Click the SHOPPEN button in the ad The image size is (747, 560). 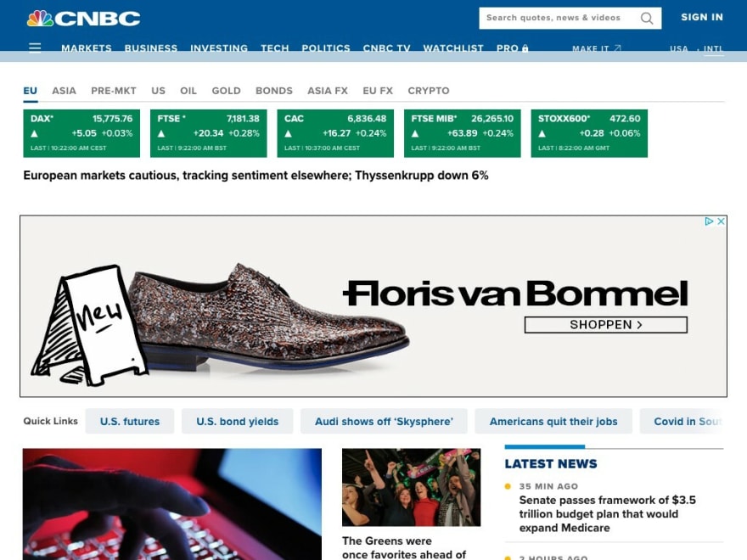tap(605, 325)
